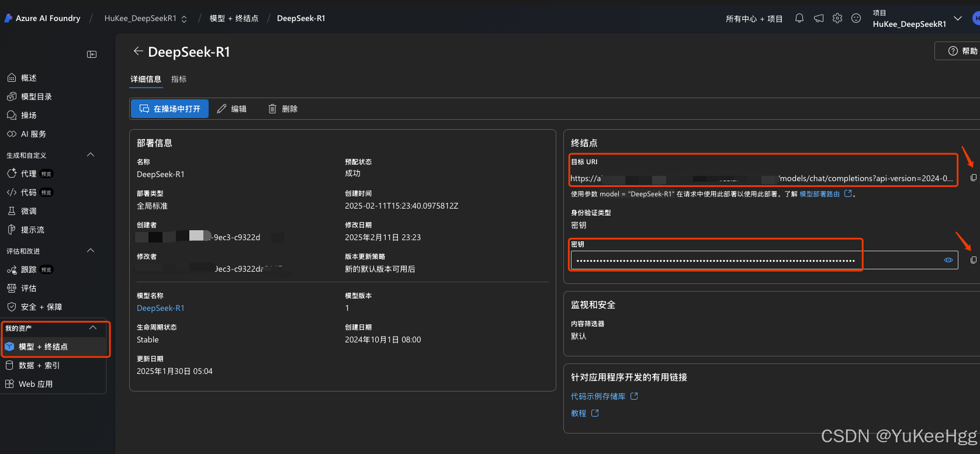Screen dimensions: 980x454
Task: Collapse the 评估和改进 section
Action: (91, 251)
